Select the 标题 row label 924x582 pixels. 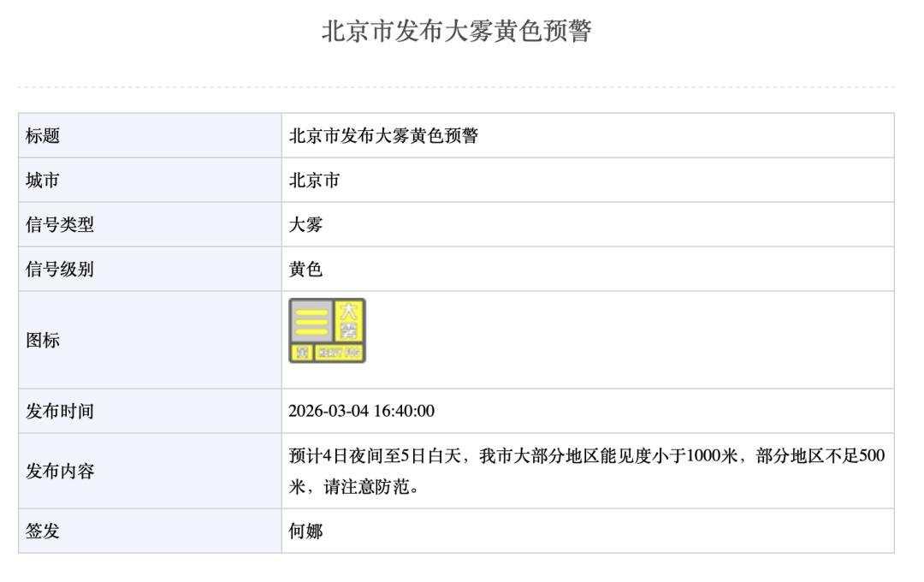click(43, 135)
